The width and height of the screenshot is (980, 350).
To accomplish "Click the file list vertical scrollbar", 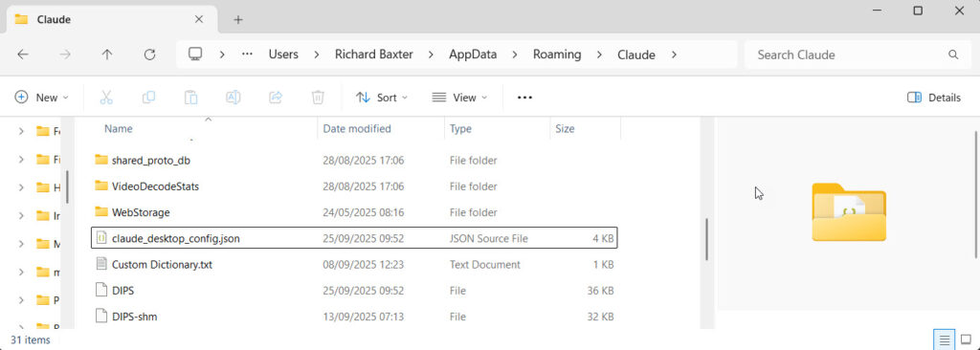I will tap(707, 239).
